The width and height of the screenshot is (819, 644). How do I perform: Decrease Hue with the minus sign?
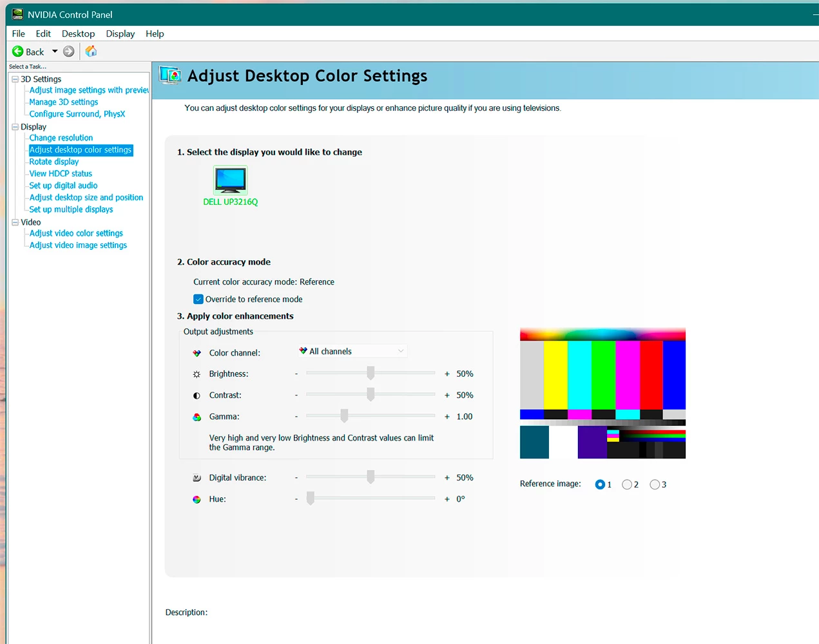coord(296,499)
